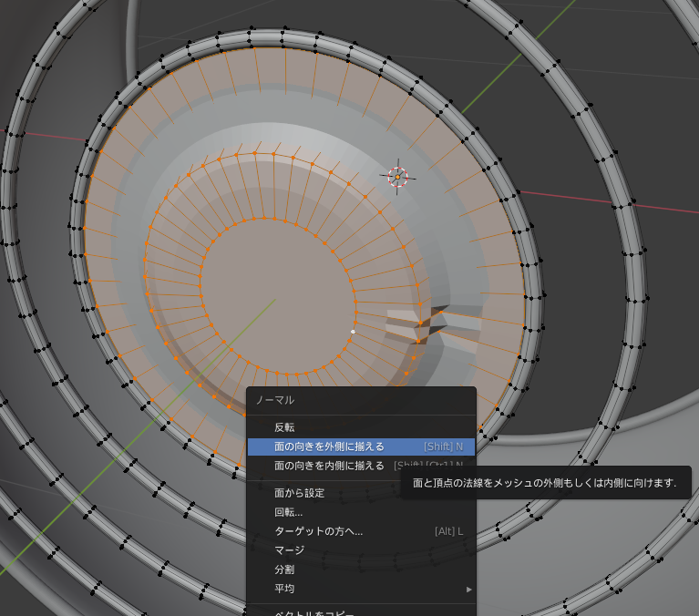The height and width of the screenshot is (616, 699).
Task: Select 面の向きを外側に揃える menu entry
Action: 361,447
